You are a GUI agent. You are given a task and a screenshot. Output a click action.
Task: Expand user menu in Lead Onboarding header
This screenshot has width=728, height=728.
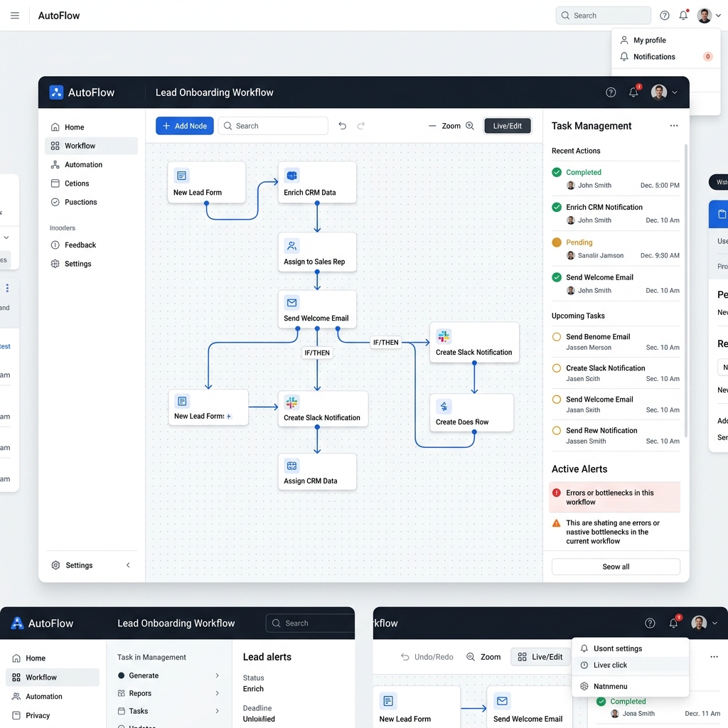[x=675, y=92]
